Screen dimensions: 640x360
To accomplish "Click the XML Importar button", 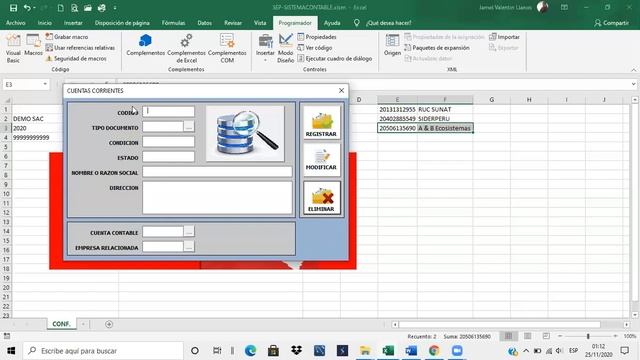I will (504, 37).
